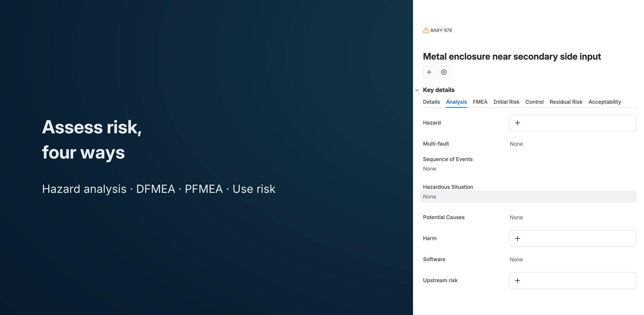Open the hexagon settings icon button
Screen dimensions: 644x315
click(x=444, y=72)
